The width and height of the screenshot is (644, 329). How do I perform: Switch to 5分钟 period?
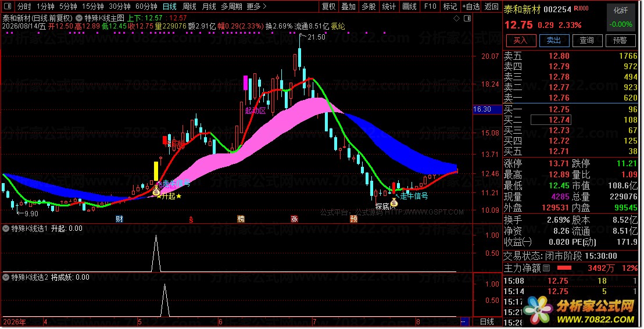click(68, 6)
